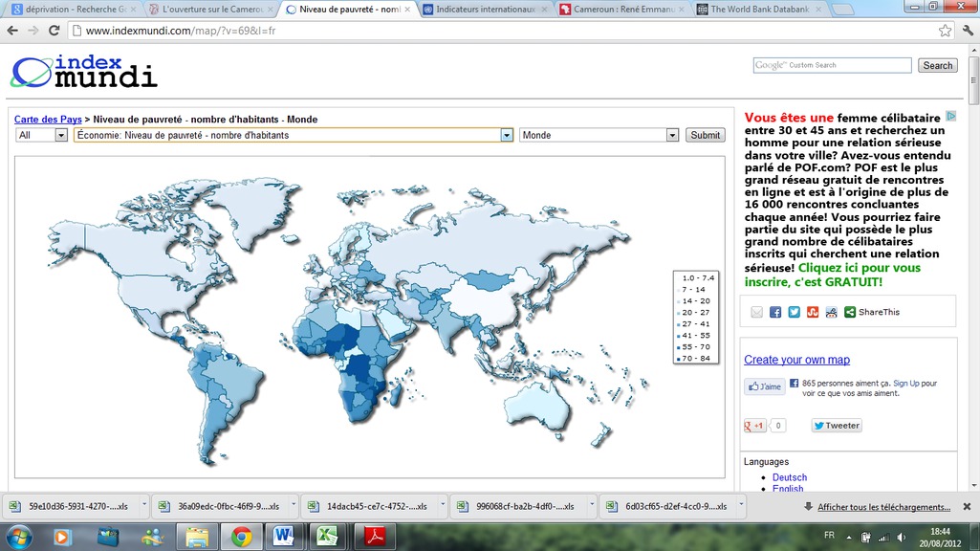The width and height of the screenshot is (980, 551).
Task: Click the Reddit share icon
Action: tap(831, 312)
